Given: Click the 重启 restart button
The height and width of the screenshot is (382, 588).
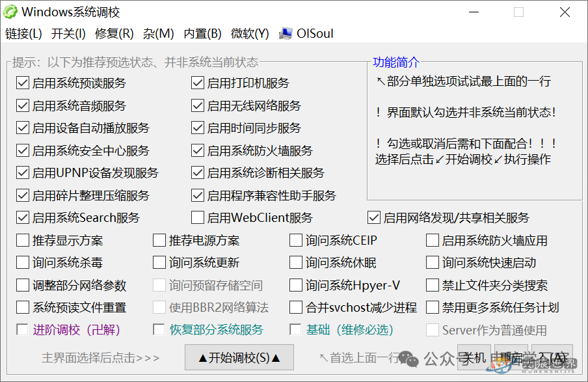Looking at the screenshot, I should pos(511,357).
